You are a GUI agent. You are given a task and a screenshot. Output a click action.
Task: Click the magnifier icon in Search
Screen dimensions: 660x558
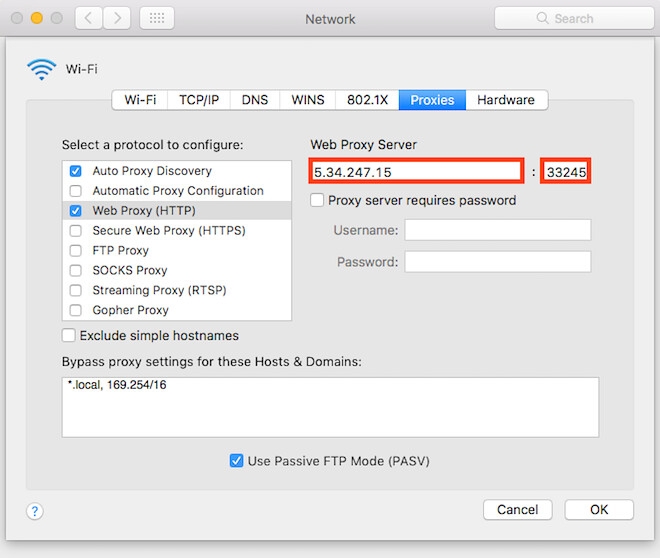coord(542,18)
